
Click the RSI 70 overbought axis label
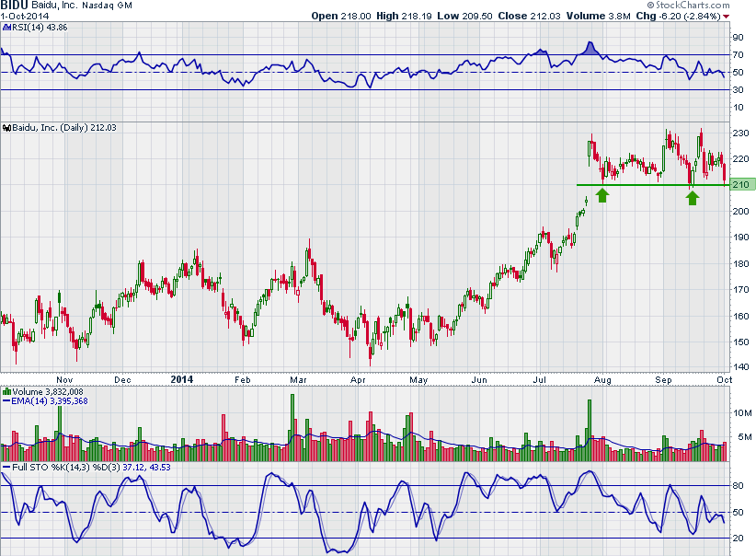(x=739, y=55)
